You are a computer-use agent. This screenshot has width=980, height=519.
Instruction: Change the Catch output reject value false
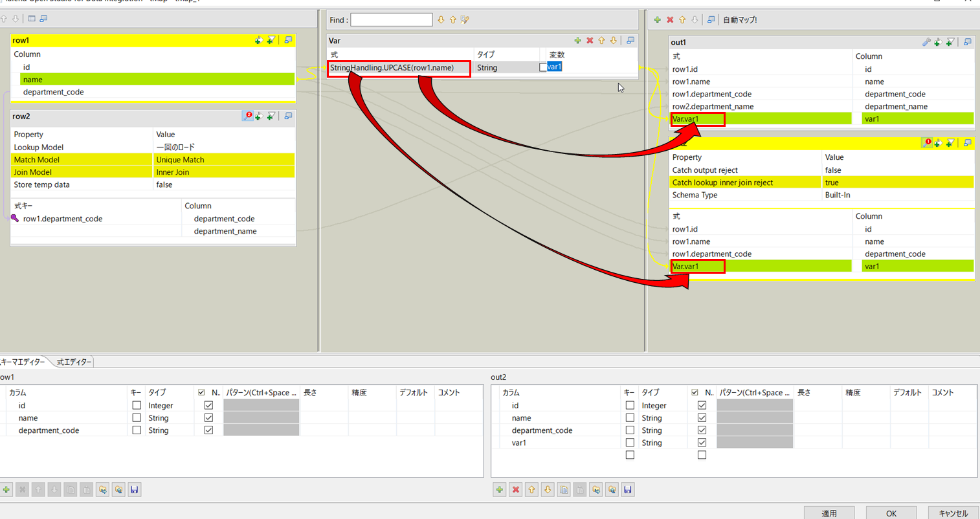tap(898, 170)
